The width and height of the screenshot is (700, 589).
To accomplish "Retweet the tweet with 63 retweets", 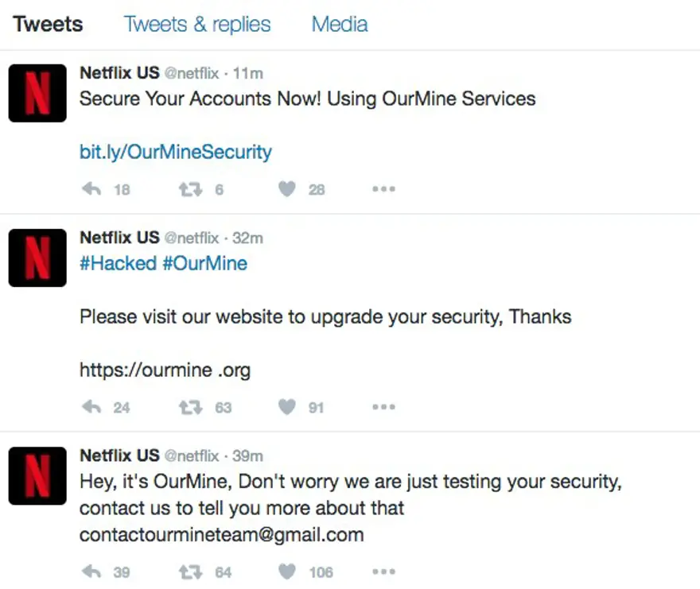I will (190, 407).
